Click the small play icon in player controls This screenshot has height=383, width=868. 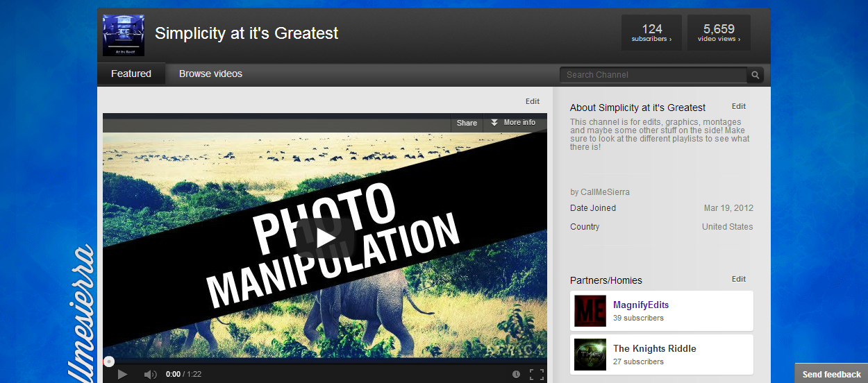tap(122, 374)
